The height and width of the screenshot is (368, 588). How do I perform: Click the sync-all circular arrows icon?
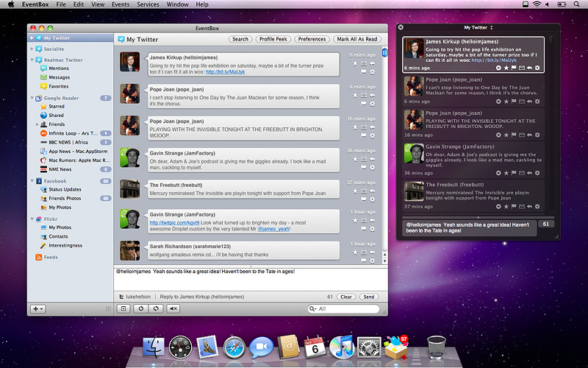coord(156,308)
